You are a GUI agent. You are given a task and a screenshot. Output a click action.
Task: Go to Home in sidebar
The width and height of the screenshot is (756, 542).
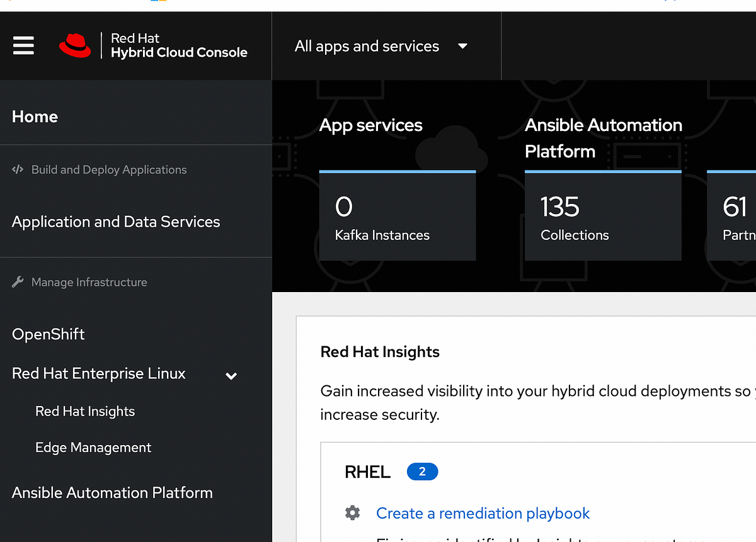pos(35,116)
